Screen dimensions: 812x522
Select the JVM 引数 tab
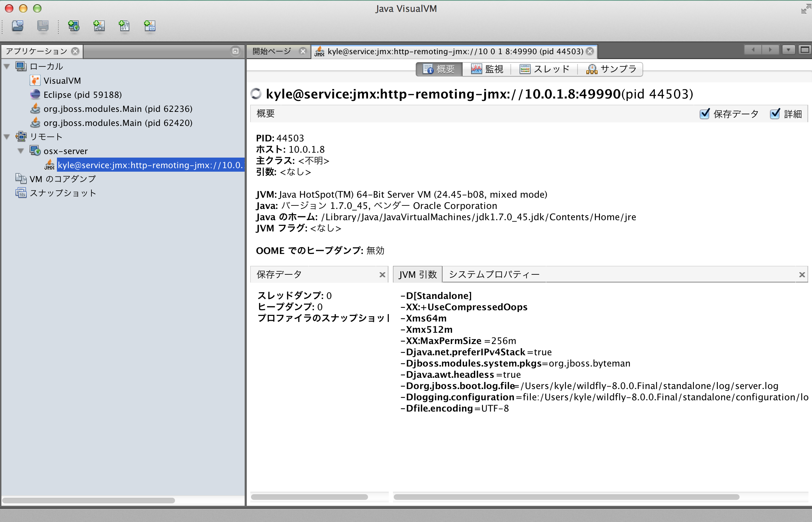418,274
